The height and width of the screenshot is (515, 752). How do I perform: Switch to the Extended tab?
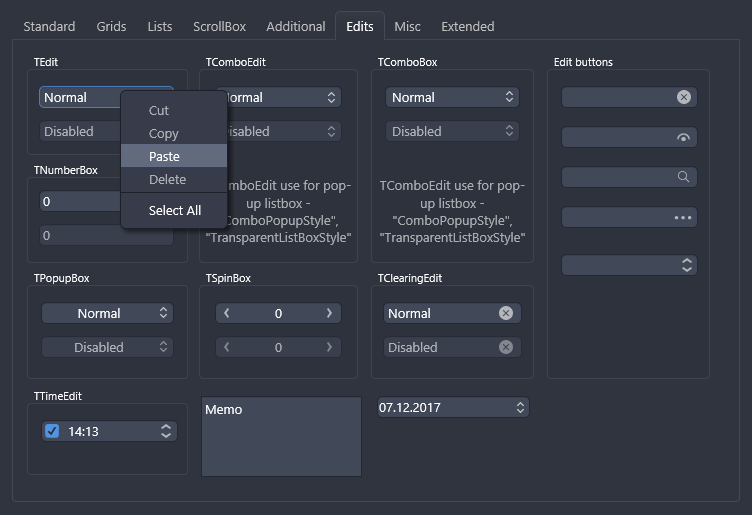pyautogui.click(x=468, y=26)
